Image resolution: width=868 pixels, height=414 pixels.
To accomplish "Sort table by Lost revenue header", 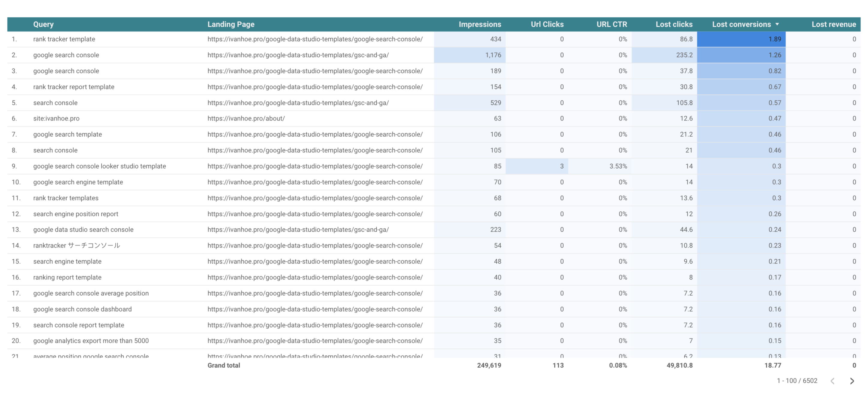I will [833, 24].
